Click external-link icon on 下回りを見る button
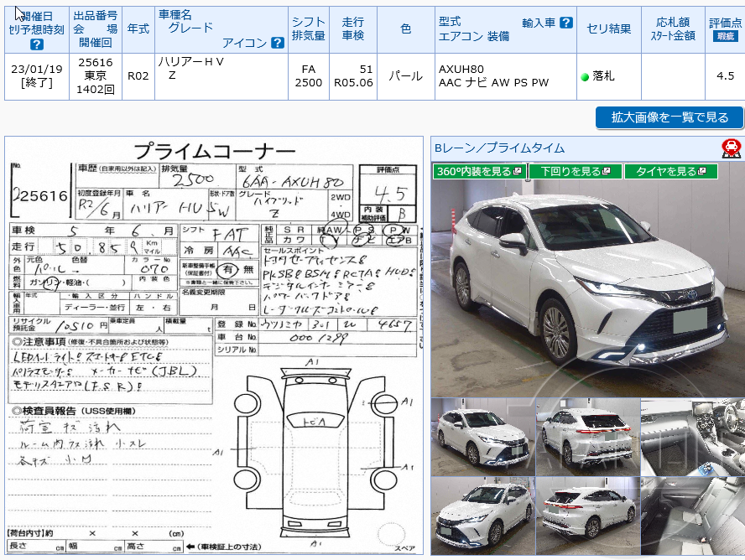Image resolution: width=745 pixels, height=560 pixels. point(606,171)
